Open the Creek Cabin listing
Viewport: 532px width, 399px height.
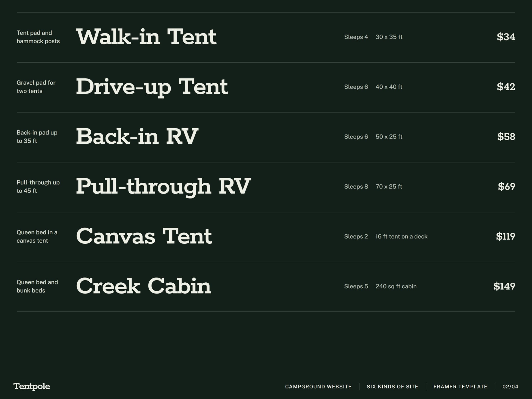click(144, 286)
